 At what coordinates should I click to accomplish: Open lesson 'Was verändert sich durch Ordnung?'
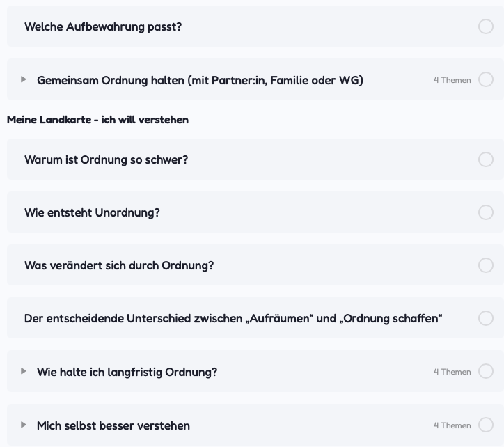click(119, 266)
